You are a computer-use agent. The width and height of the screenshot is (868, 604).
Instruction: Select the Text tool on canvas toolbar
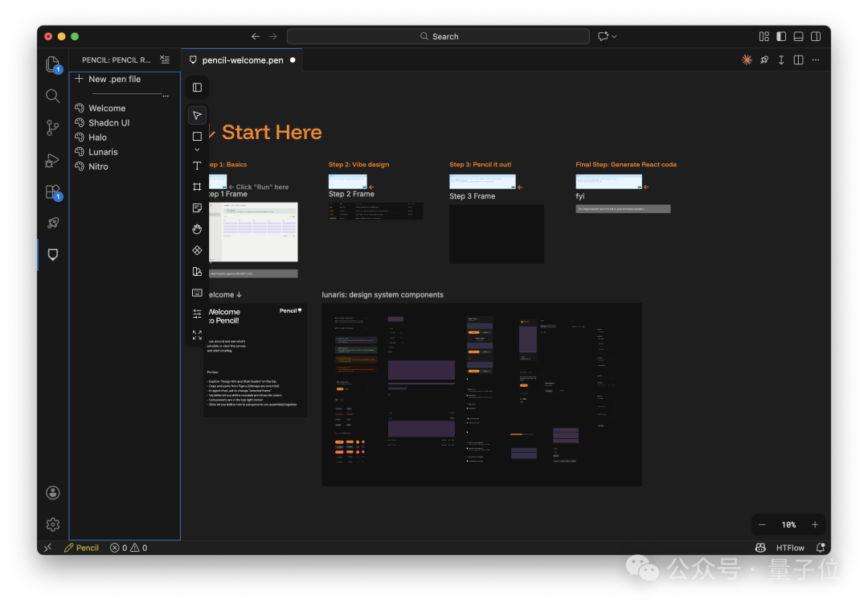click(x=197, y=166)
